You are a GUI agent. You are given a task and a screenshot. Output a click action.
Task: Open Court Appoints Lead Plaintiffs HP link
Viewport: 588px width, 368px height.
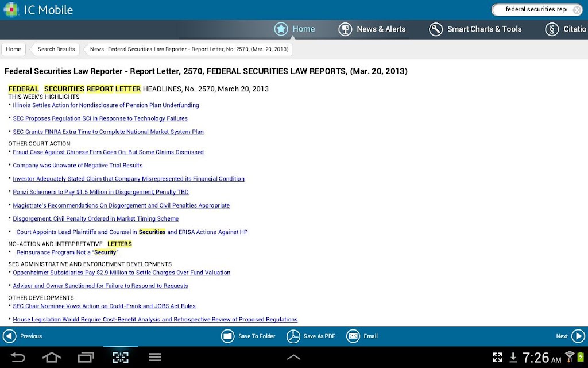point(132,232)
